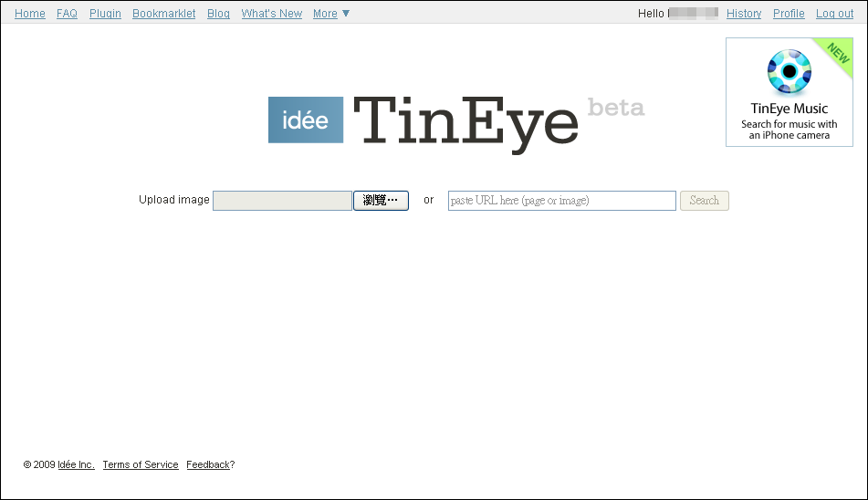Viewport: 868px width, 500px height.
Task: Focus the paste URL input field
Action: click(x=562, y=200)
